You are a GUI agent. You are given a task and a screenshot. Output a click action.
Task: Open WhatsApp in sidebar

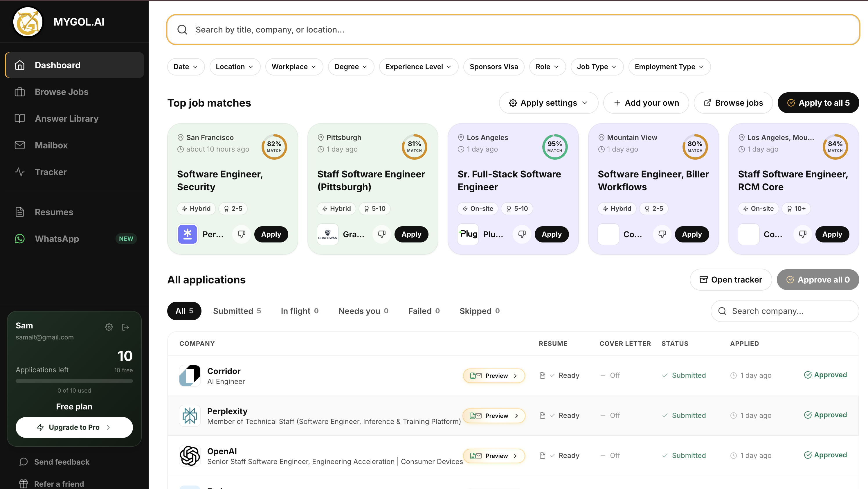[74, 239]
